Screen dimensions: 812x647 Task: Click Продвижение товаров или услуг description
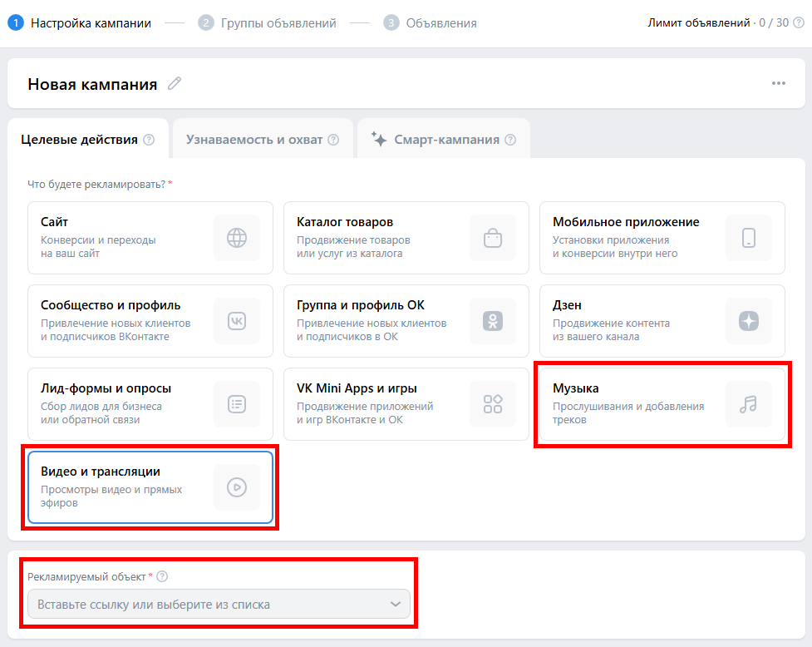click(353, 246)
